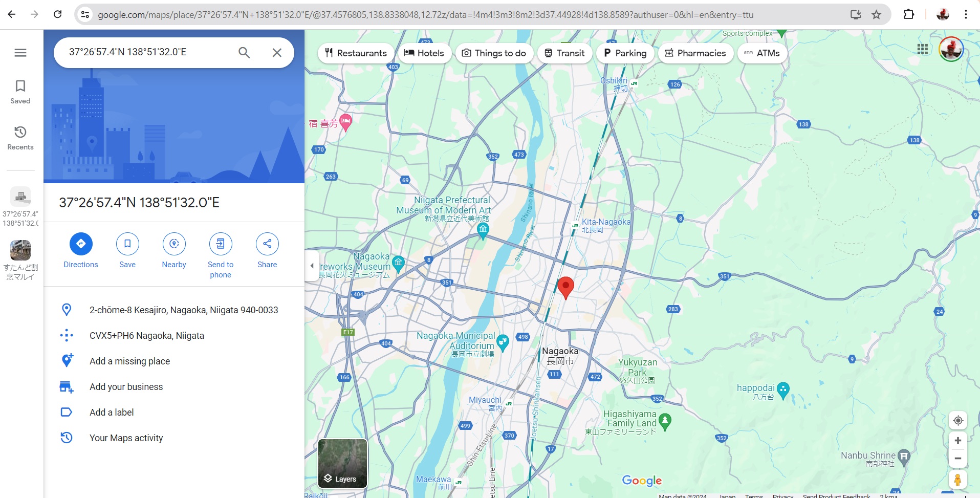
Task: Filter map by Hotels
Action: click(424, 53)
